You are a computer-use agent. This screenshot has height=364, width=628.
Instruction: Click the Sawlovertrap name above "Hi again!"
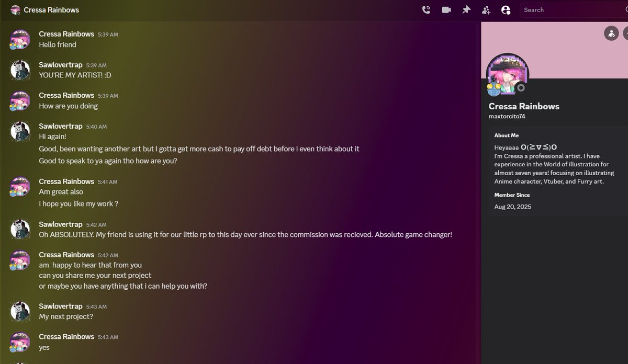[x=61, y=126]
